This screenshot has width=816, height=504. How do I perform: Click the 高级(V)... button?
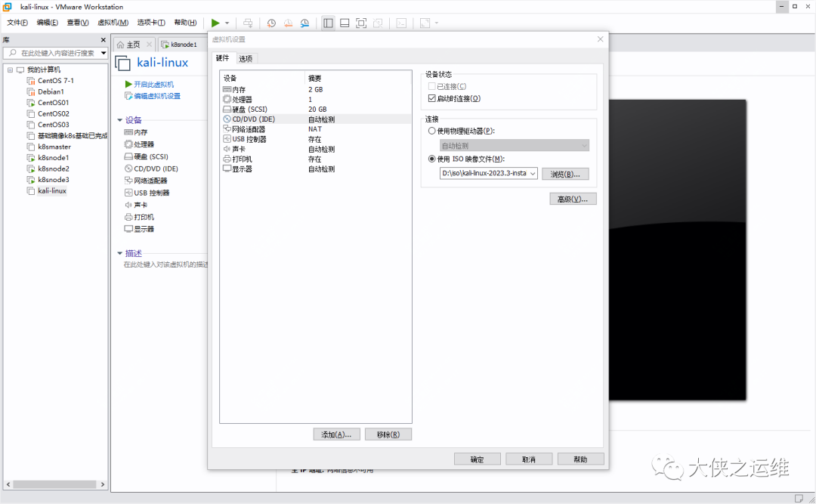(573, 199)
